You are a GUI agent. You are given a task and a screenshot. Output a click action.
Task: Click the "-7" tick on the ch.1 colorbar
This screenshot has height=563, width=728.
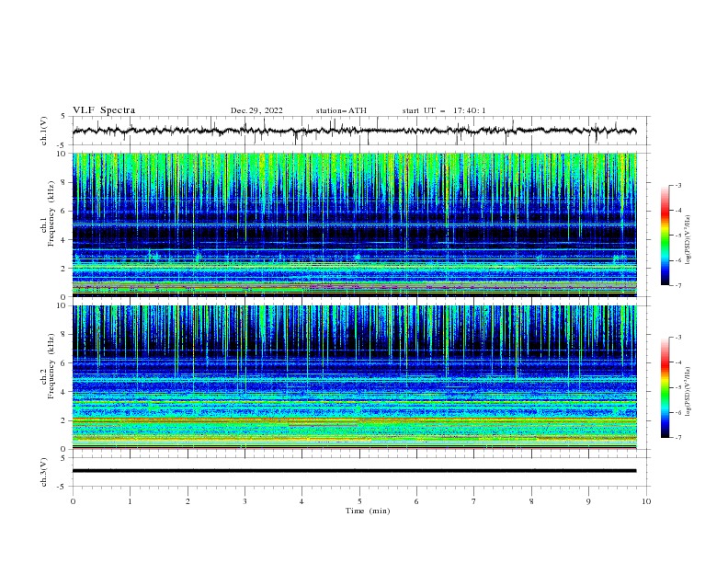coord(678,285)
